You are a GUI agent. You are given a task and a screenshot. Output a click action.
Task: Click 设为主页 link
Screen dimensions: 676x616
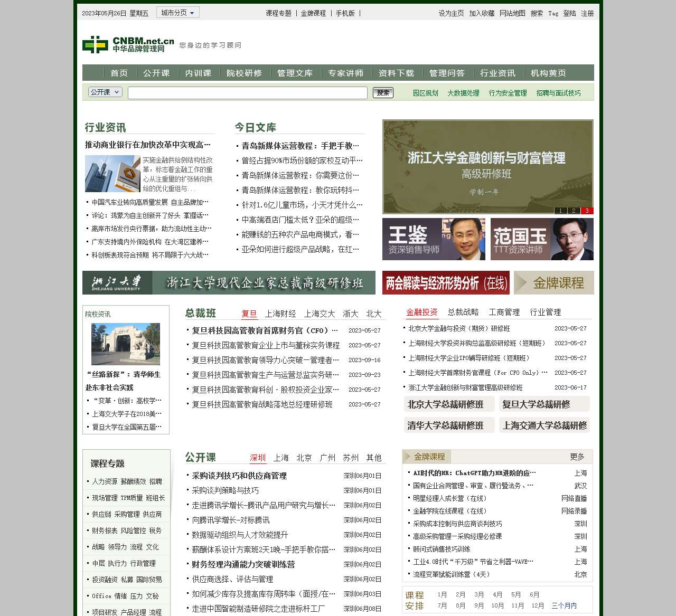coord(451,13)
